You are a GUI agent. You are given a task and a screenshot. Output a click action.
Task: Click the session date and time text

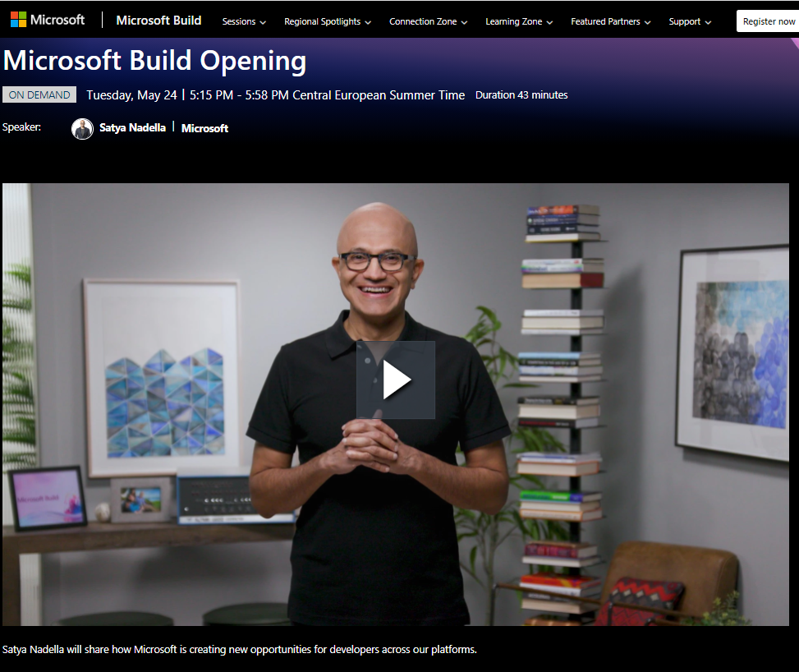point(276,95)
